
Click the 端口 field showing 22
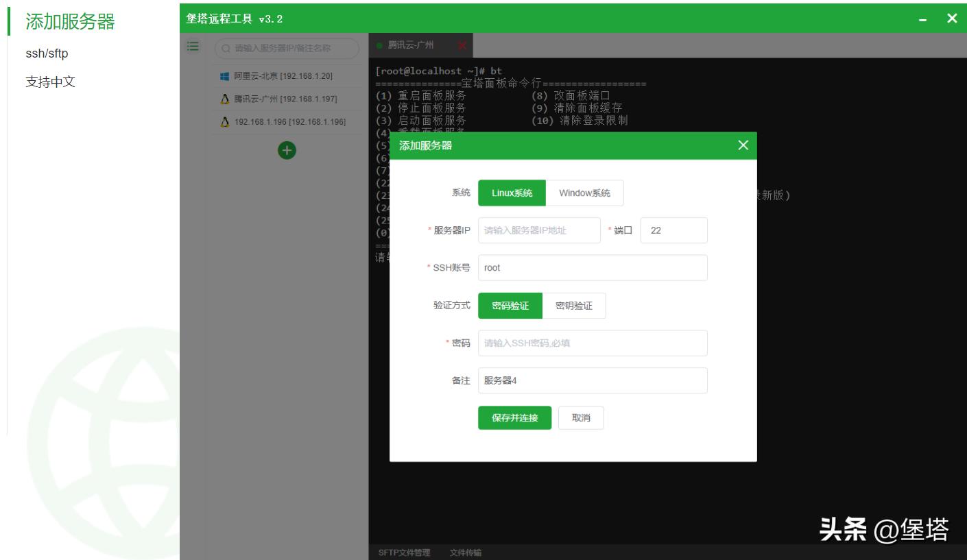click(x=674, y=230)
